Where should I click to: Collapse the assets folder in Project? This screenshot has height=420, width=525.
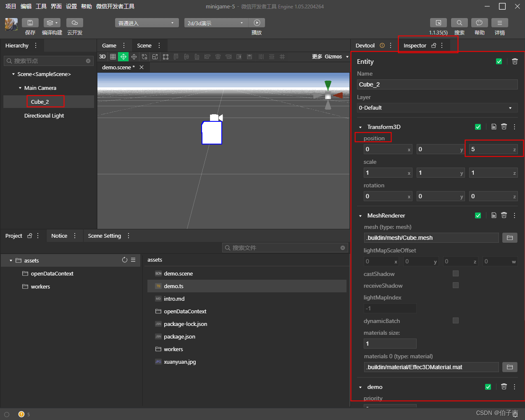click(11, 261)
